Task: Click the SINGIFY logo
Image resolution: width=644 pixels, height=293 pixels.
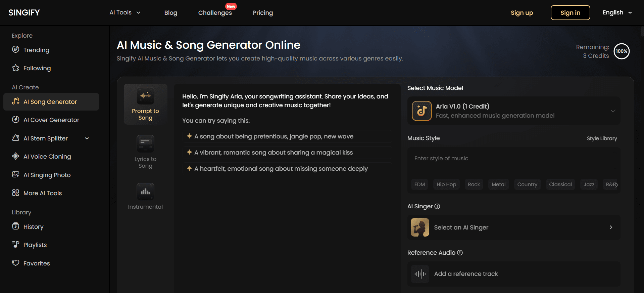Action: pyautogui.click(x=24, y=13)
